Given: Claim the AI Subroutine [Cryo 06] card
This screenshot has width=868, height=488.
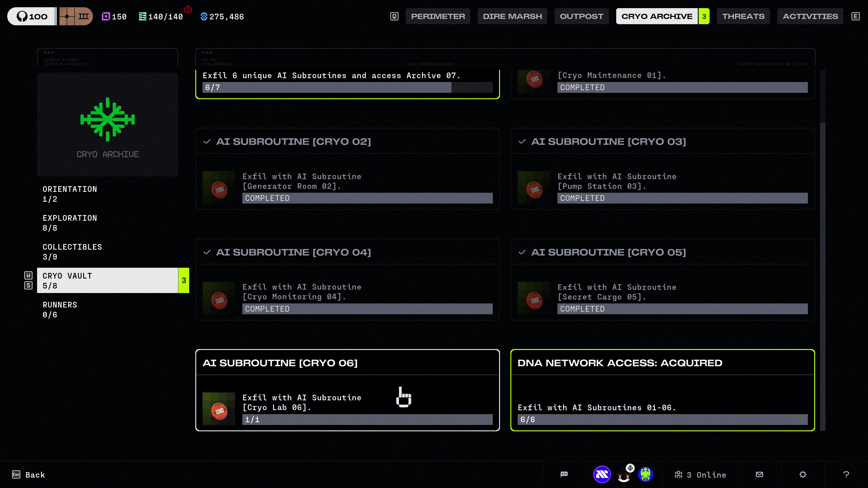Looking at the screenshot, I should (x=347, y=390).
